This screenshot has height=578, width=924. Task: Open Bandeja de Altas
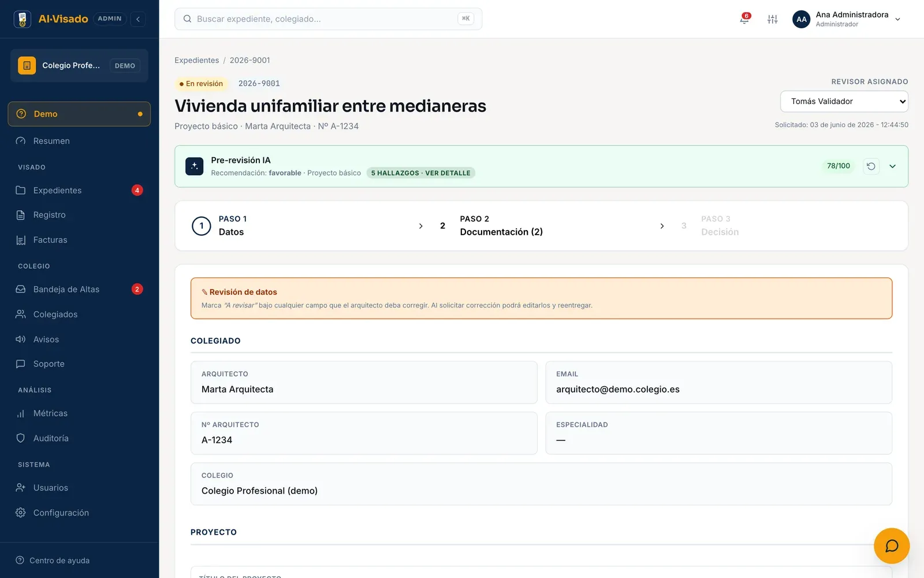point(79,289)
